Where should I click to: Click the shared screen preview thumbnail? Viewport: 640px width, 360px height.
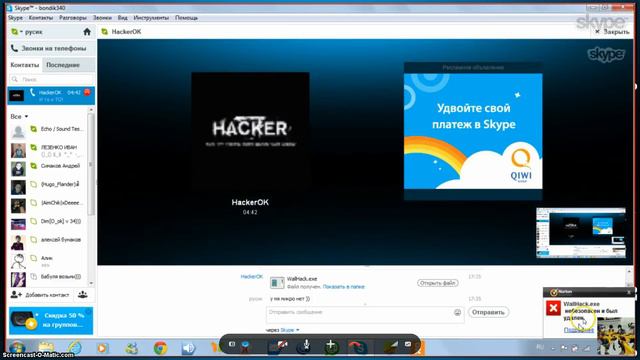click(x=581, y=233)
